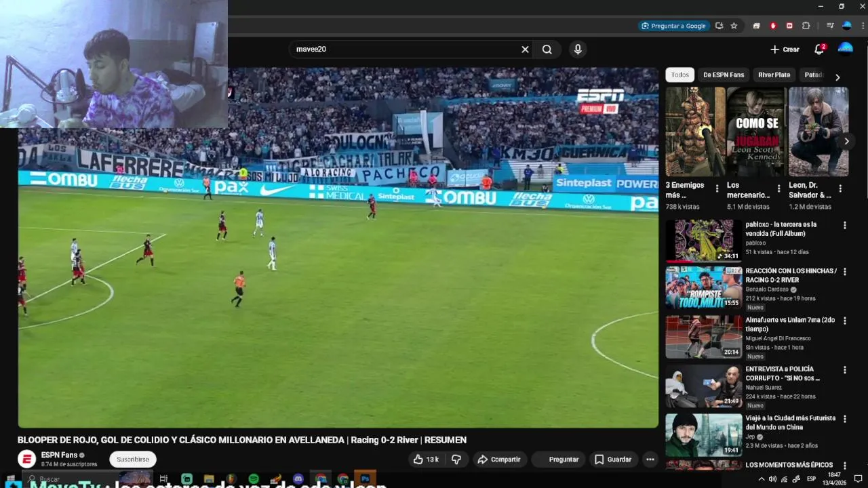Show more filter chips with right arrow
868x488 pixels.
click(x=837, y=77)
